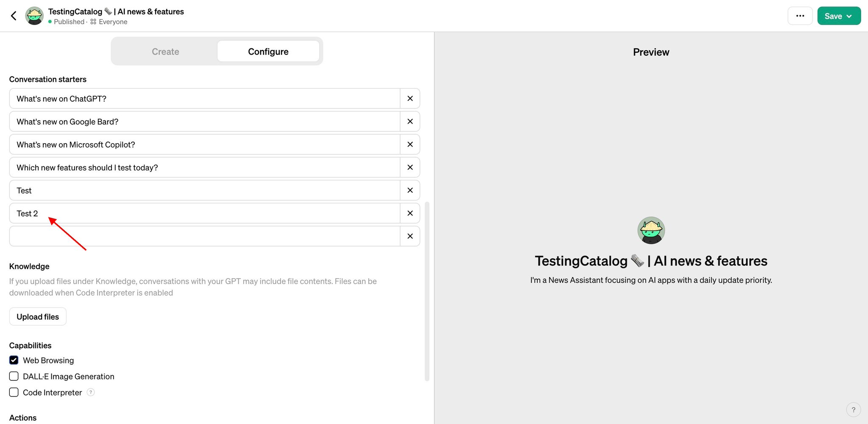Click the 'Actions' section heading
The height and width of the screenshot is (424, 868).
click(23, 418)
